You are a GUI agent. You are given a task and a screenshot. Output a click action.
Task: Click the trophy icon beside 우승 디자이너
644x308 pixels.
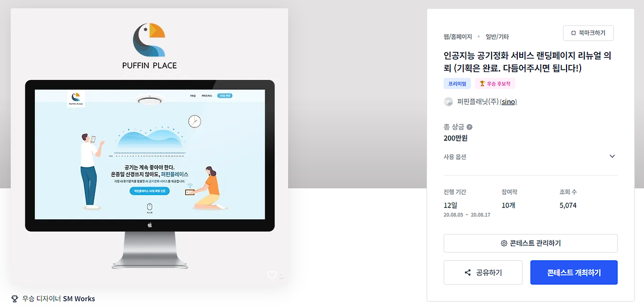coord(14,298)
